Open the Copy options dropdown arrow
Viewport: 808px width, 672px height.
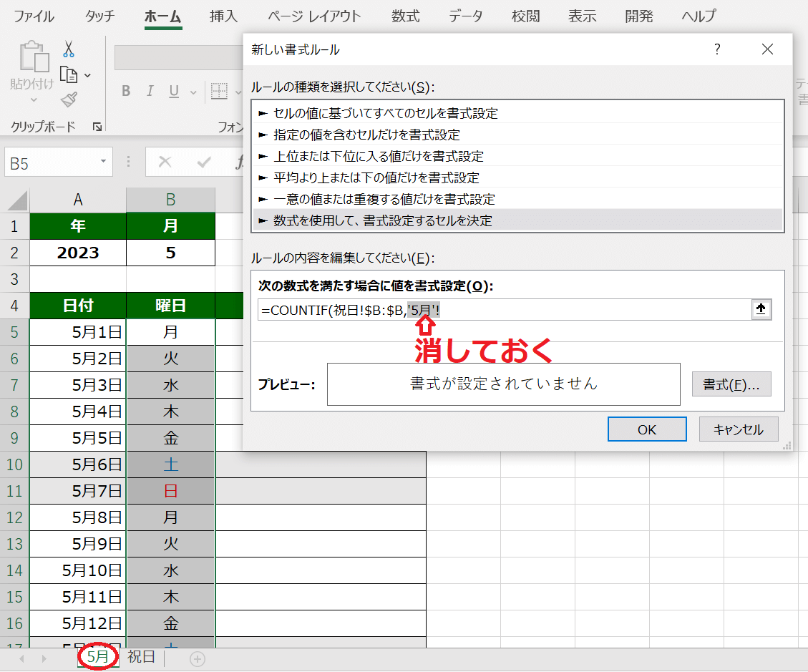click(88, 75)
